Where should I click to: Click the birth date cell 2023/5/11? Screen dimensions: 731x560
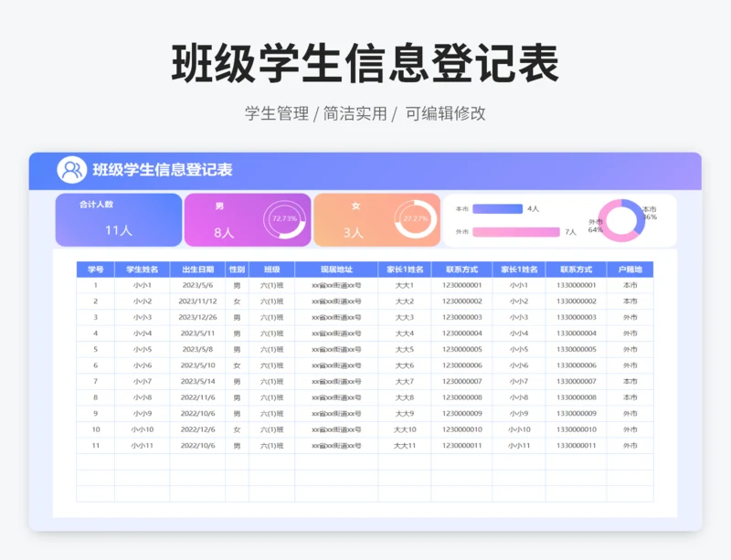[197, 333]
